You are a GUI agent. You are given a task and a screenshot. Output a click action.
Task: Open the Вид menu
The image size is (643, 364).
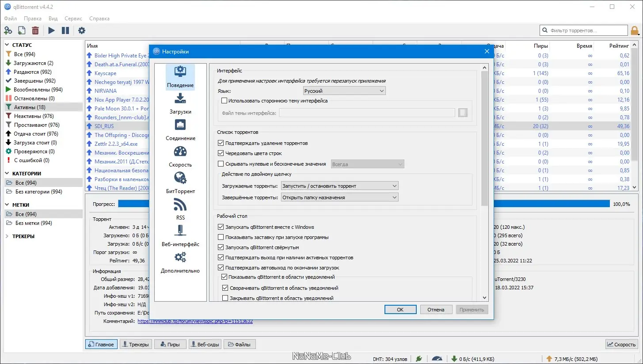tap(53, 19)
